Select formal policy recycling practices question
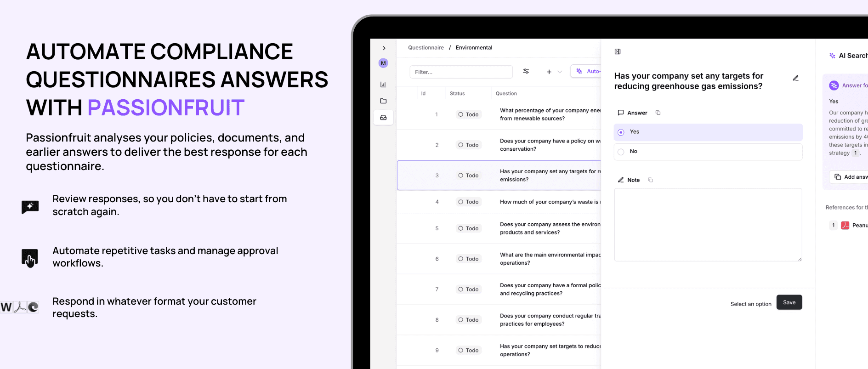The width and height of the screenshot is (868, 369). tap(550, 290)
